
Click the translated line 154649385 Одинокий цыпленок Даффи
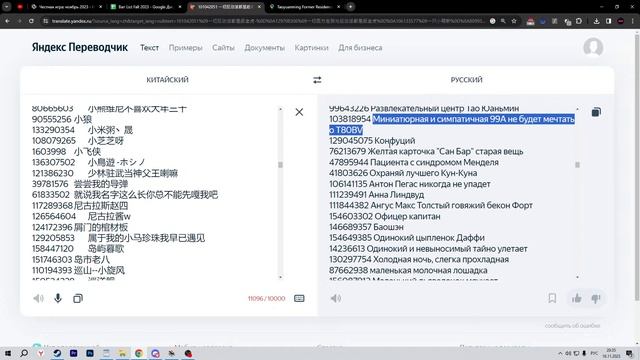click(407, 238)
